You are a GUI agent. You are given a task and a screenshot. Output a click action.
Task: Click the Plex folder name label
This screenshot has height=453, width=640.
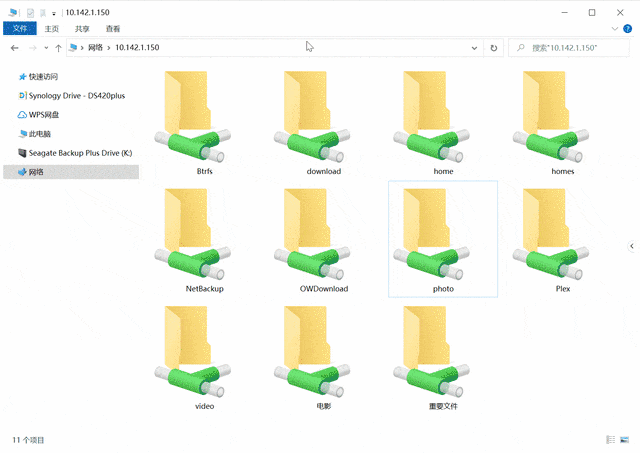pyautogui.click(x=562, y=289)
